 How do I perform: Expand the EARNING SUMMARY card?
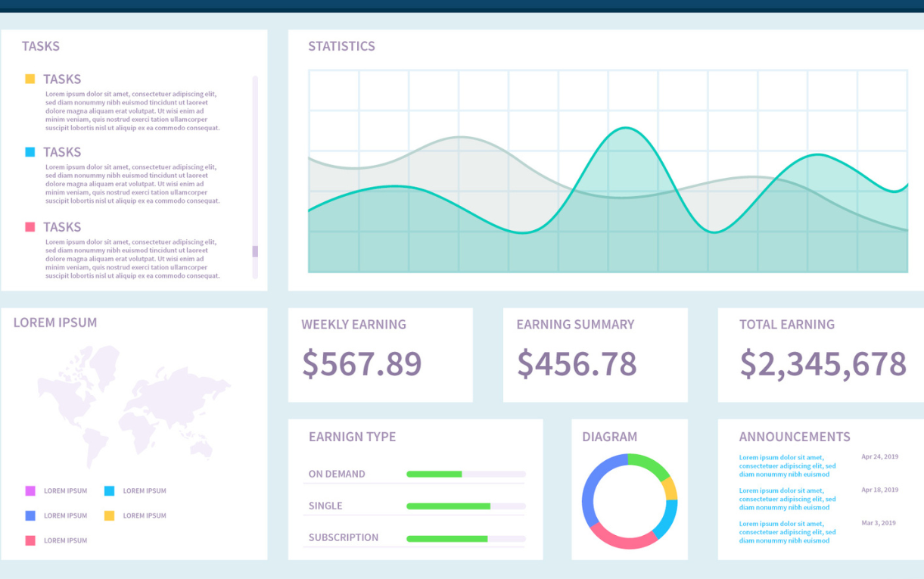tap(596, 354)
